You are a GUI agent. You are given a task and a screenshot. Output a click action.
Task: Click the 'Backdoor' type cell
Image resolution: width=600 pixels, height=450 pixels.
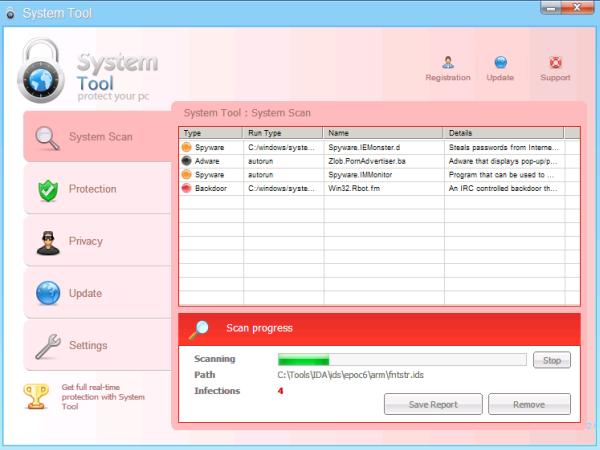[211, 188]
